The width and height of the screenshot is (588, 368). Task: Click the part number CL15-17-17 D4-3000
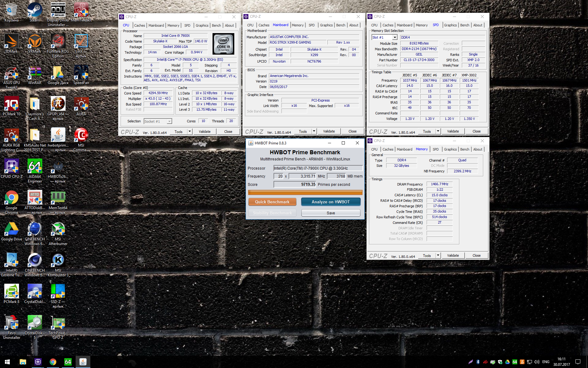click(419, 60)
